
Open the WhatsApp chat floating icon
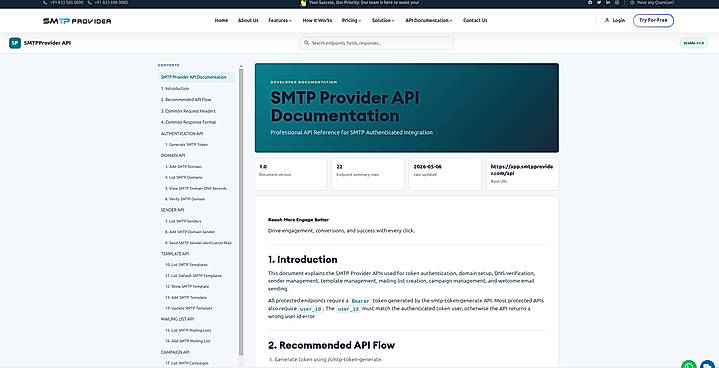[x=689, y=365]
